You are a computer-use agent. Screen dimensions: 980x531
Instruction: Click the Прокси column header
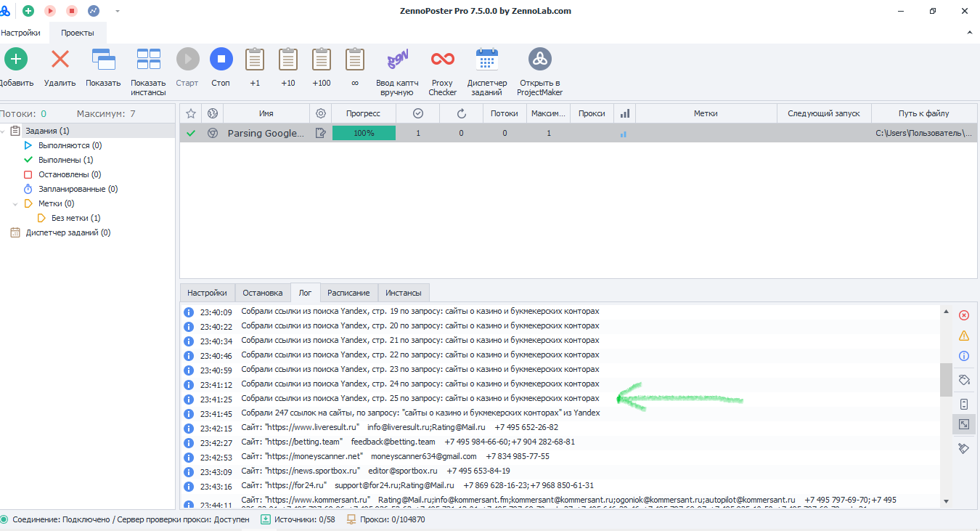(x=592, y=113)
